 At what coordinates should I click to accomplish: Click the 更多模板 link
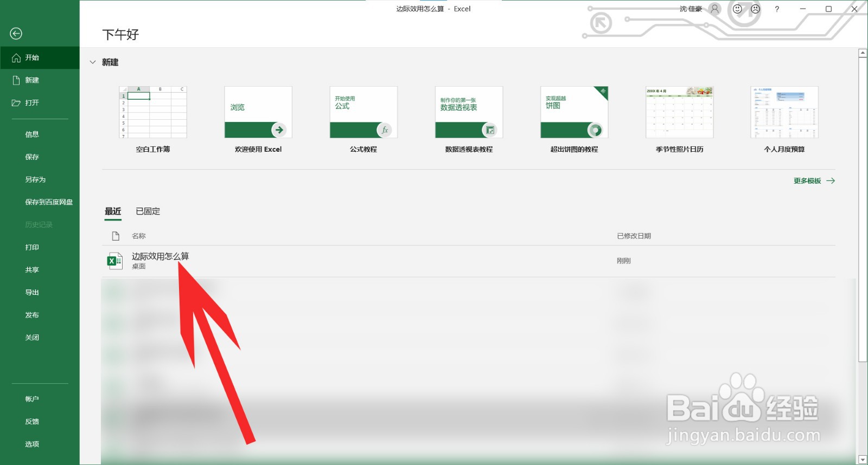[x=814, y=181]
